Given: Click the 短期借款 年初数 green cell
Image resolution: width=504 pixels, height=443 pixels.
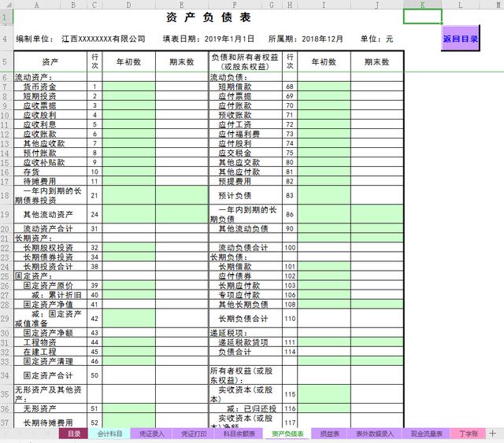Looking at the screenshot, I should 324,87.
